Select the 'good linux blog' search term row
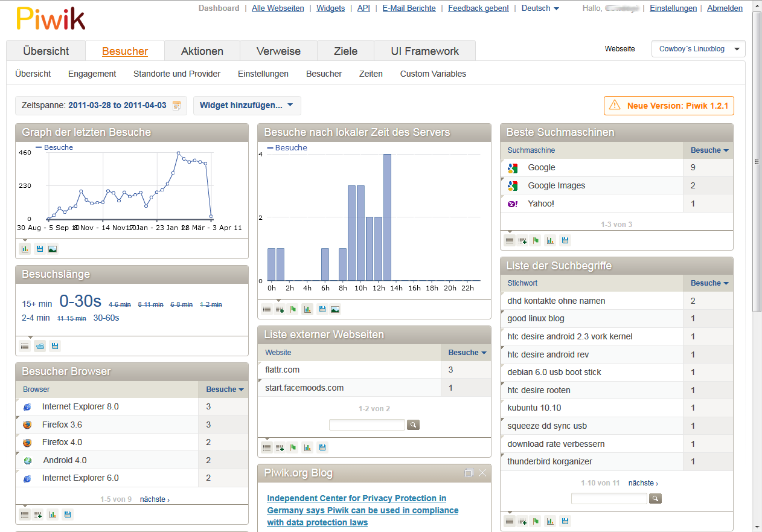Screen dimensions: 762x532 coord(617,318)
